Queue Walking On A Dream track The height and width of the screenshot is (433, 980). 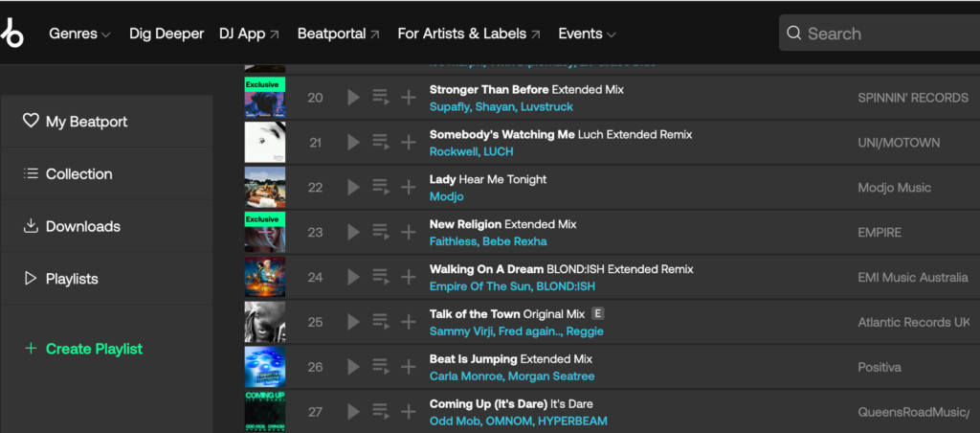[381, 278]
